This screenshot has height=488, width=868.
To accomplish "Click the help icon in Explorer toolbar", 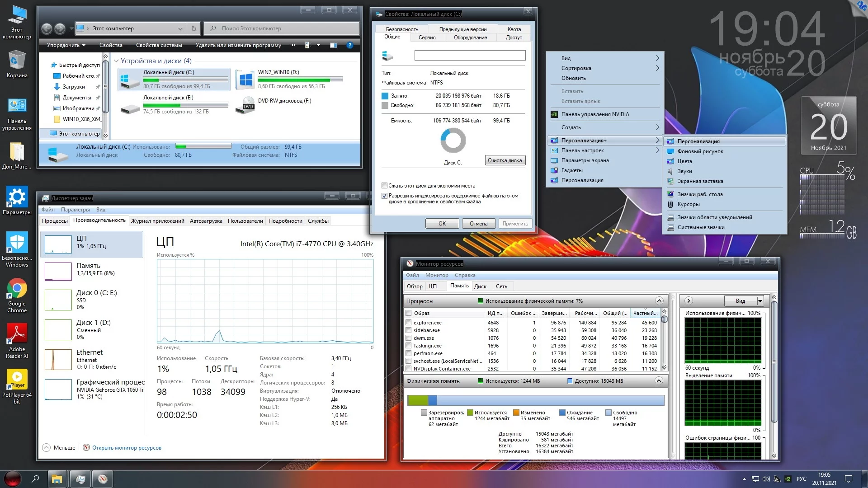I will click(x=349, y=45).
